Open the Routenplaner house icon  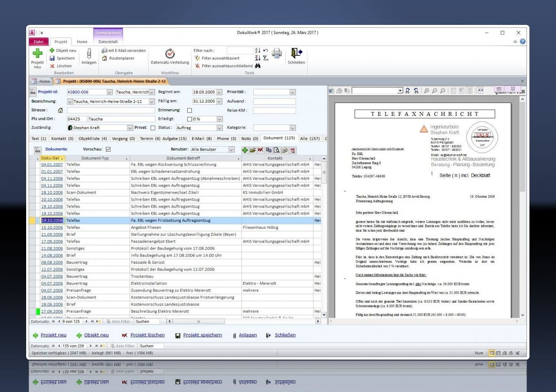coord(105,59)
